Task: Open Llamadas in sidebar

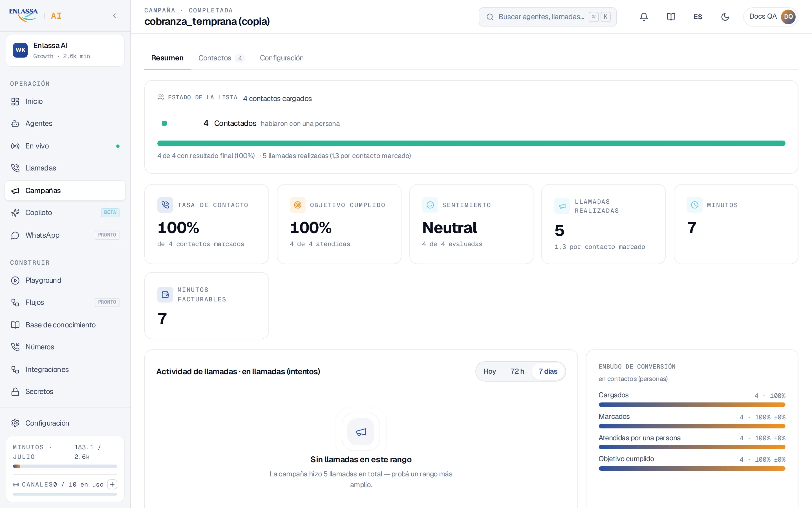Action: pyautogui.click(x=65, y=168)
